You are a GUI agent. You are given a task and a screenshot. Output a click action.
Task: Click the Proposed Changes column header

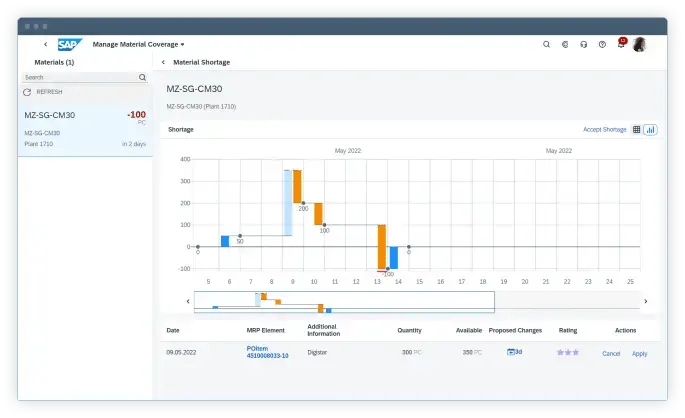pyautogui.click(x=515, y=331)
